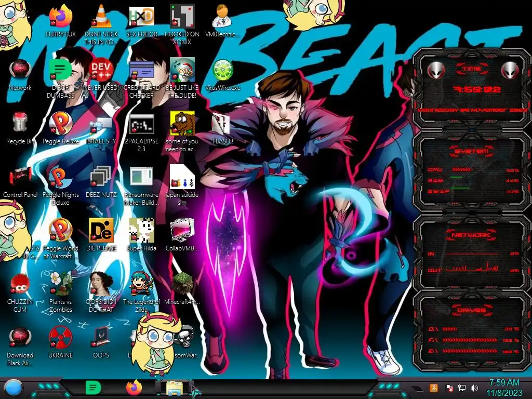Image resolution: width=532 pixels, height=399 pixels.
Task: Open the UKRAINE radiation symbol icon
Action: (60, 338)
